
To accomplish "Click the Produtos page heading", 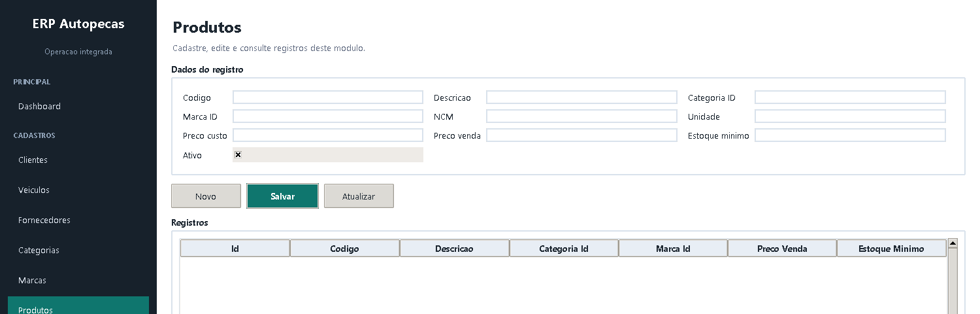I will 207,27.
